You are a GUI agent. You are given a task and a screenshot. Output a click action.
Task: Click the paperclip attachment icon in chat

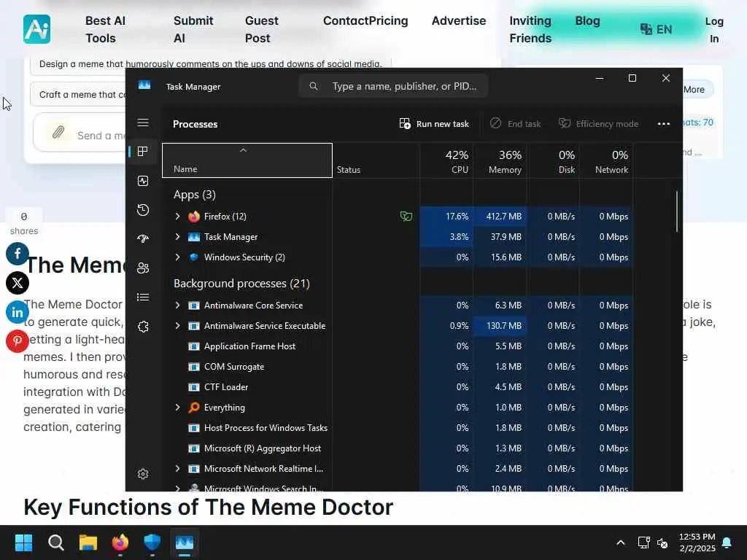(x=58, y=133)
